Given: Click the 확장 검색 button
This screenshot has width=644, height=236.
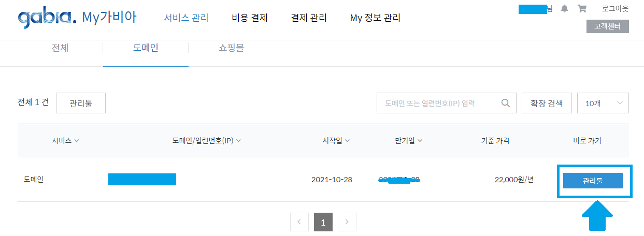Looking at the screenshot, I should 547,103.
